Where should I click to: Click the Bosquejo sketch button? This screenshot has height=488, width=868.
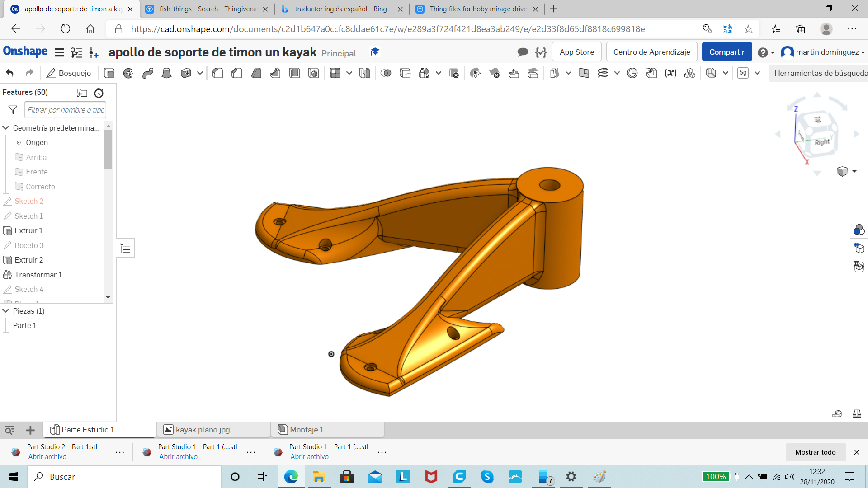pyautogui.click(x=69, y=73)
